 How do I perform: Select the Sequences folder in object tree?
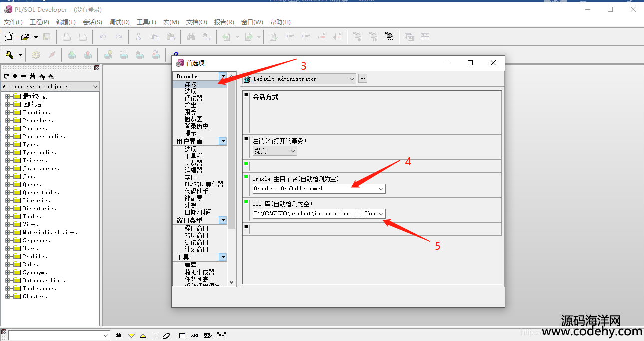(36, 240)
